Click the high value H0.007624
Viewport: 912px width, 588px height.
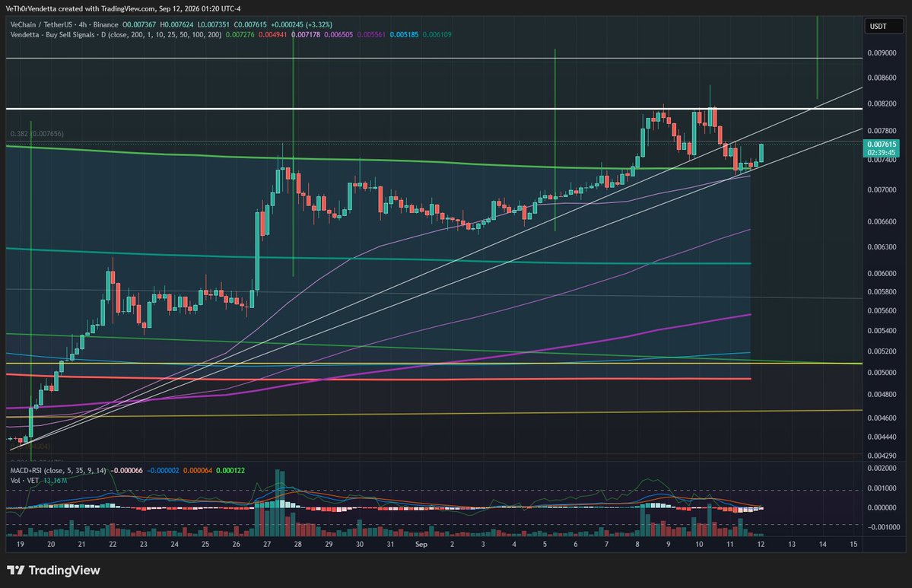176,25
